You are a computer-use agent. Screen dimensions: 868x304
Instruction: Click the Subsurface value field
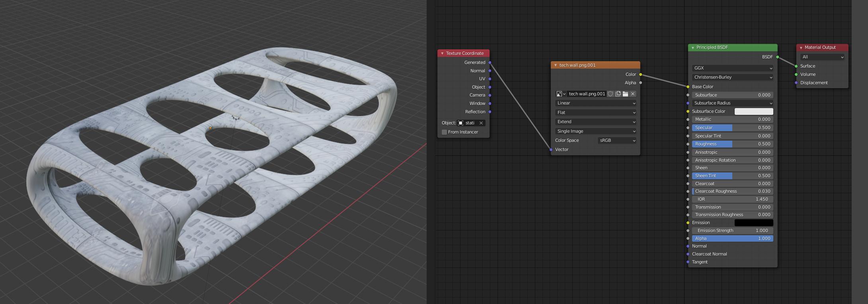tap(733, 95)
